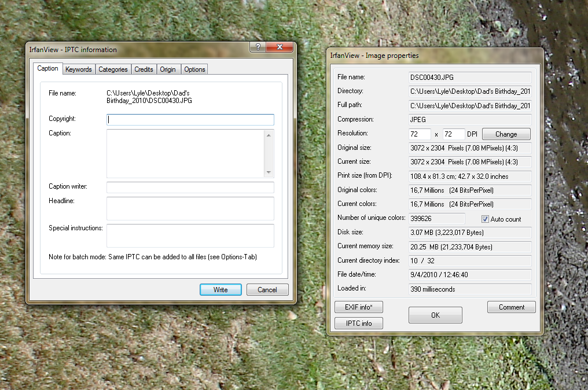Click the Caption writer field
This screenshot has width=588, height=390.
click(190, 187)
